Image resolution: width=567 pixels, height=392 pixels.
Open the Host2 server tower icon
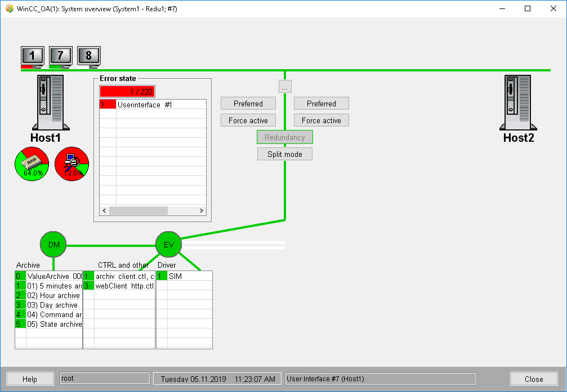(x=518, y=102)
